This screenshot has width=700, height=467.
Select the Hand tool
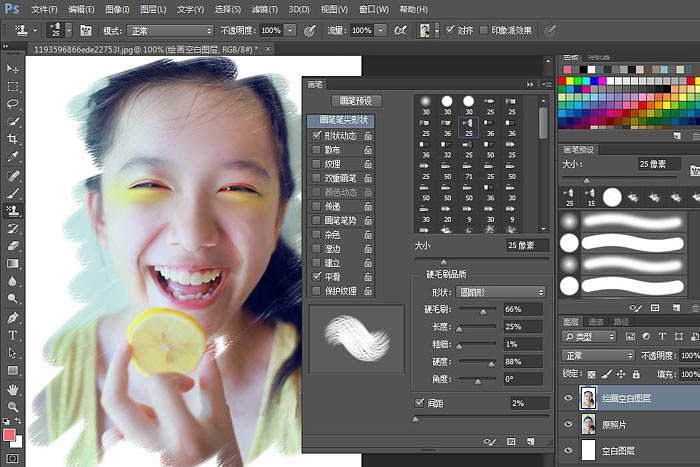point(13,389)
